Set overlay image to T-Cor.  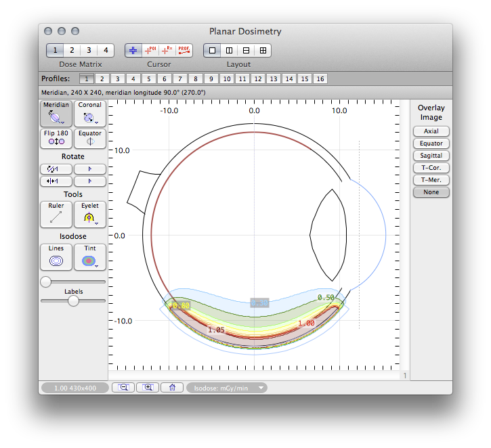(431, 168)
